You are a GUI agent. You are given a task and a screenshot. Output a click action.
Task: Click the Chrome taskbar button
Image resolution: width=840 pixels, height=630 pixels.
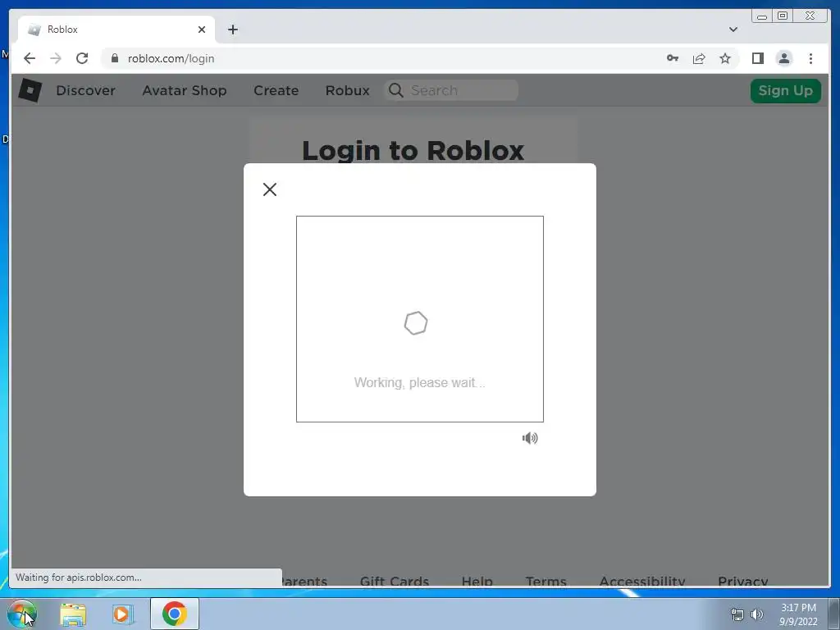tap(175, 614)
